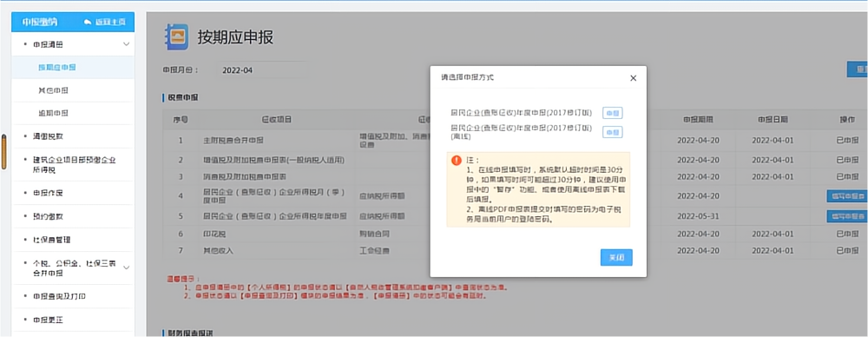
Task: Click the blue 关闭 button in dialog
Action: tap(616, 258)
